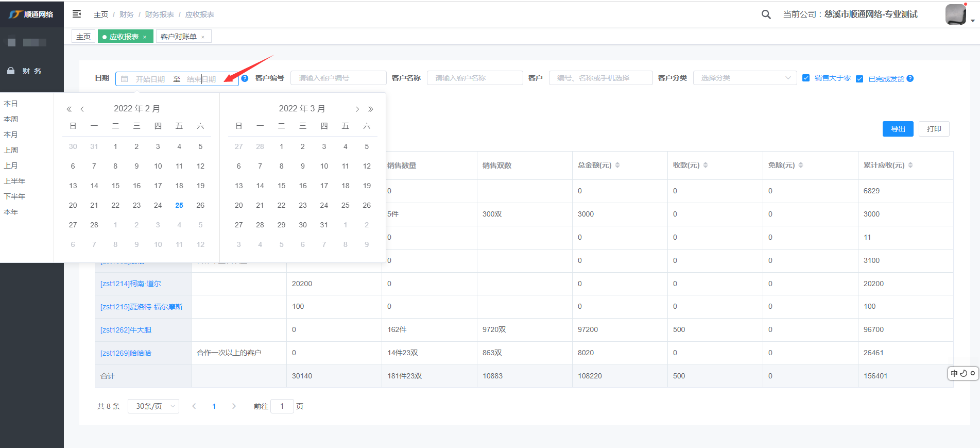Advance to next month in calendar

(x=357, y=109)
